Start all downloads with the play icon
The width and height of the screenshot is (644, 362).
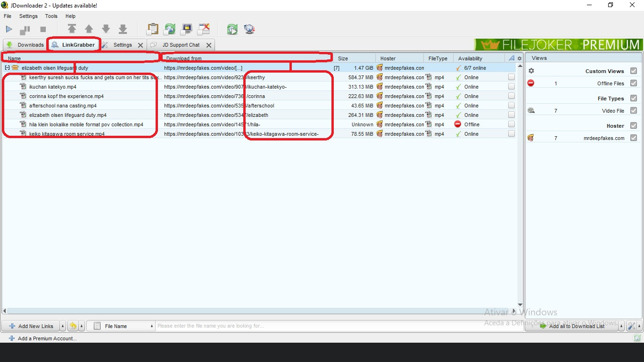(x=9, y=29)
